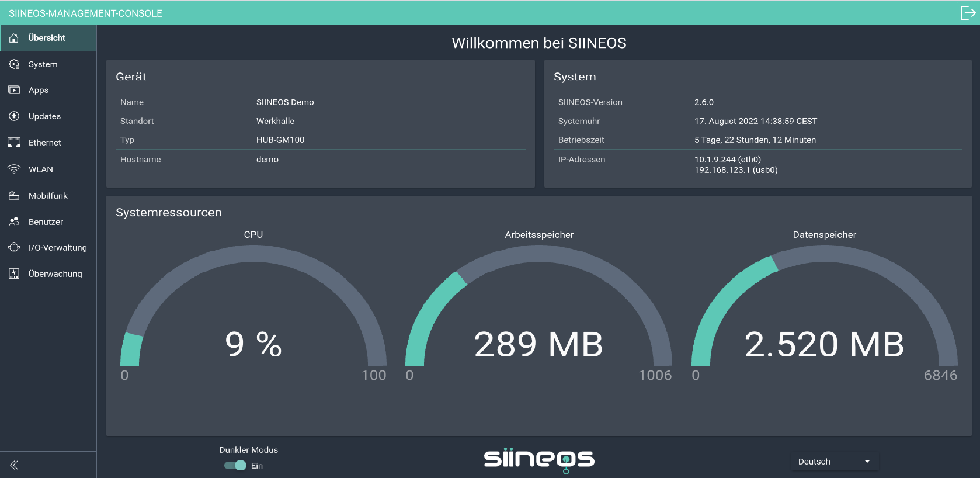The image size is (980, 478).
Task: Click the Apps icon in the sidebar
Action: (x=14, y=90)
